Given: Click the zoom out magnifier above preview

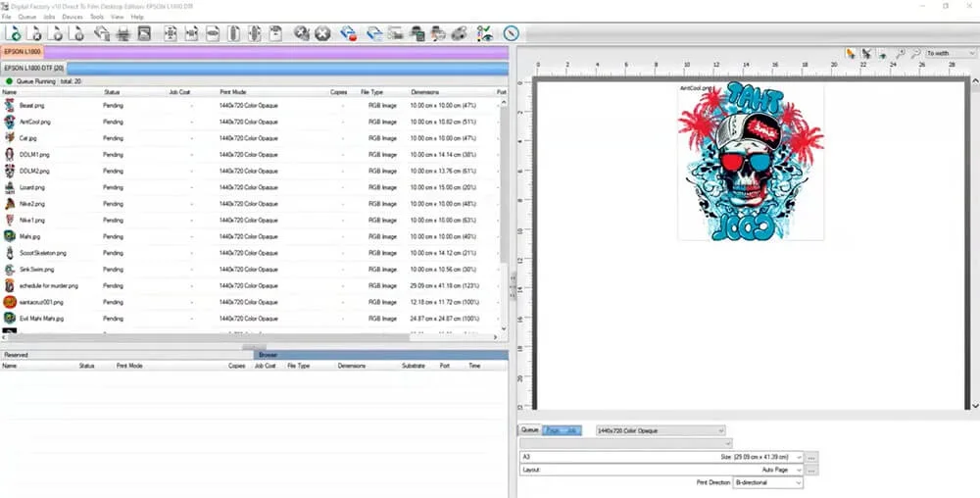Looking at the screenshot, I should click(x=915, y=54).
